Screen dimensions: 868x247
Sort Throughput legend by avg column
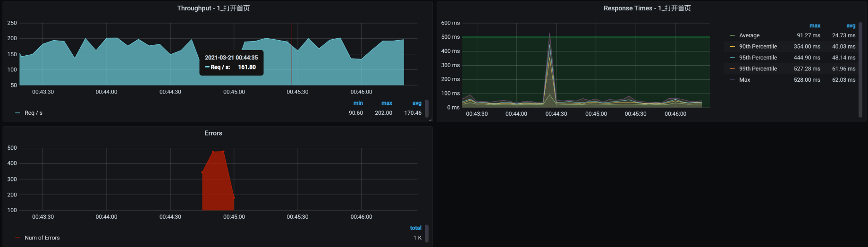(x=416, y=103)
